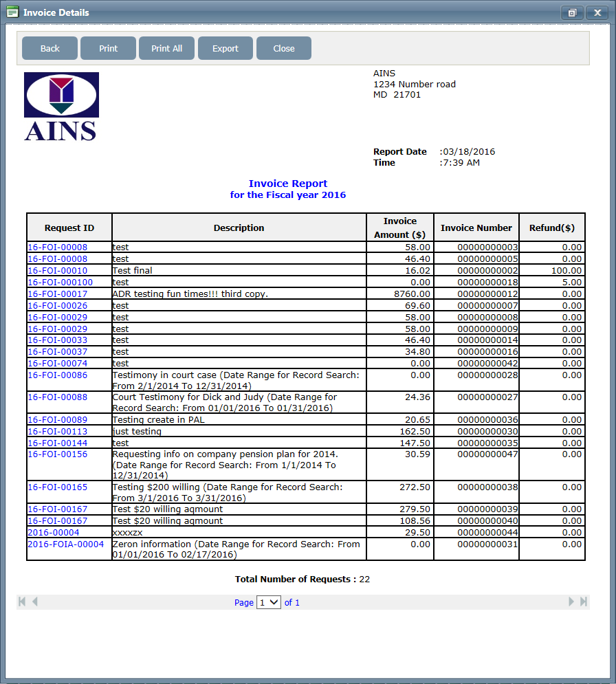The height and width of the screenshot is (684, 616).
Task: Advance to the next page arrow
Action: pyautogui.click(x=571, y=602)
